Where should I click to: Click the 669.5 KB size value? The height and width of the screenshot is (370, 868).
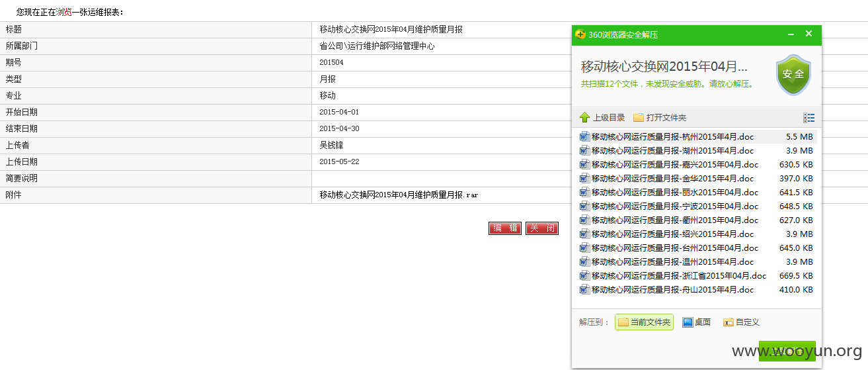[796, 276]
